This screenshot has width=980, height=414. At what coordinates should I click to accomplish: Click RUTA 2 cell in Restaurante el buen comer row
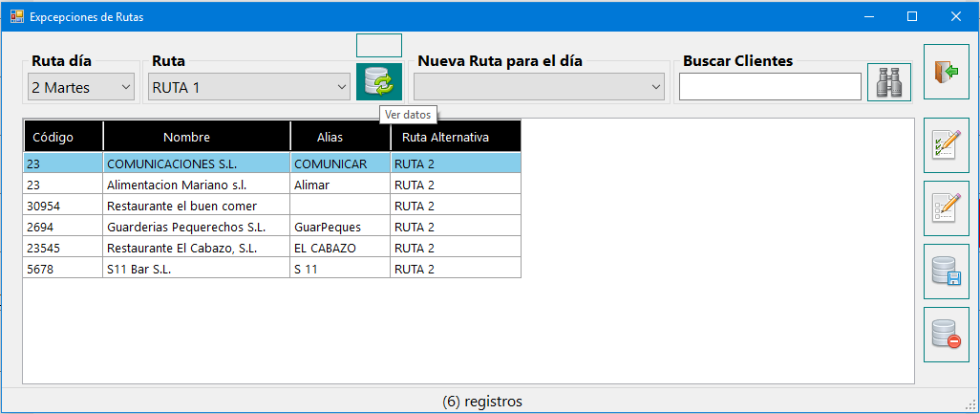pyautogui.click(x=456, y=206)
